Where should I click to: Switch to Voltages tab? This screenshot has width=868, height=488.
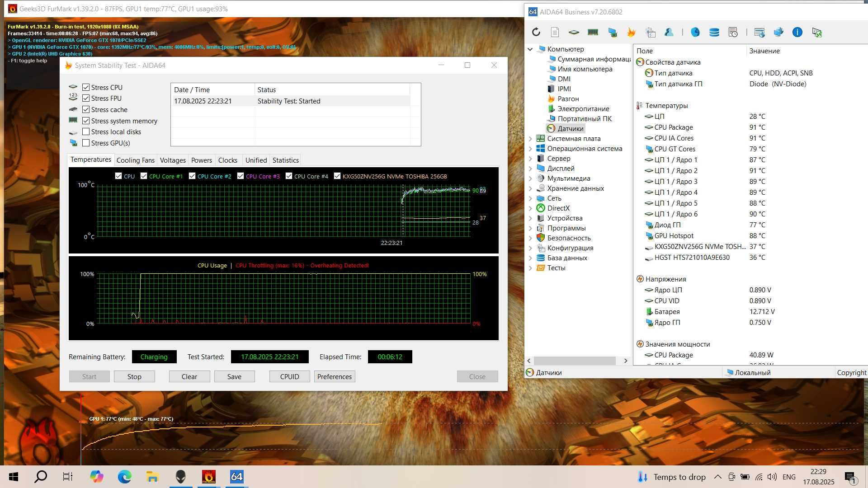tap(173, 160)
